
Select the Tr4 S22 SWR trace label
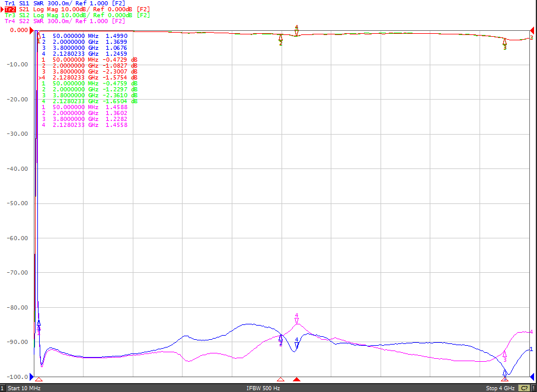(x=65, y=21)
